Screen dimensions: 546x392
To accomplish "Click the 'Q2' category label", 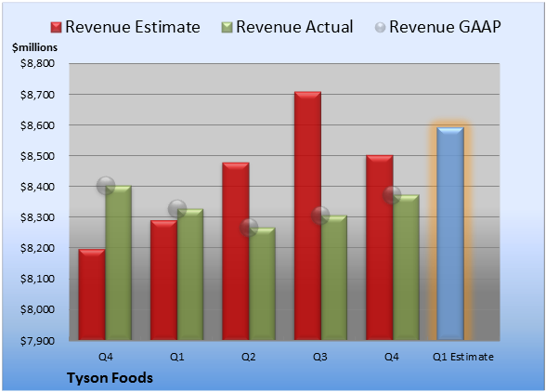I will click(x=249, y=357).
